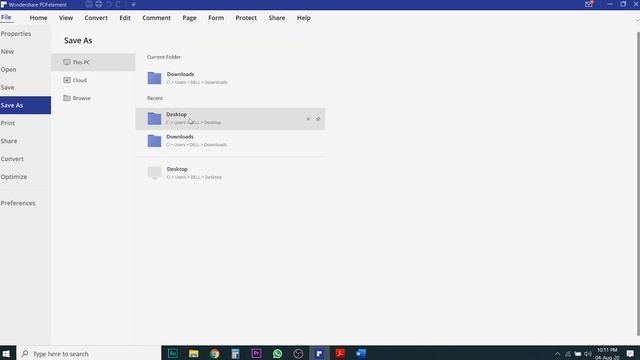
Task: Pin the highlighted Desktop recent folder
Action: click(x=318, y=119)
